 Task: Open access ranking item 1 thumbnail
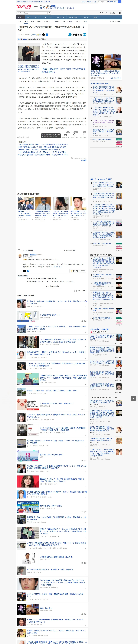click(119, 89)
